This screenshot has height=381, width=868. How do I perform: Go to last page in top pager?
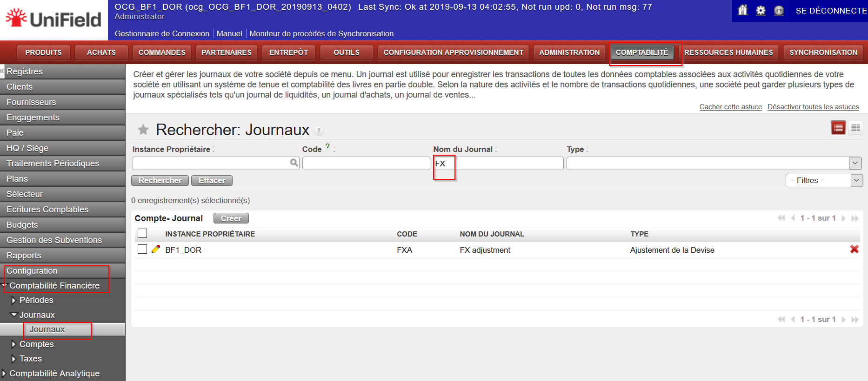coord(855,218)
